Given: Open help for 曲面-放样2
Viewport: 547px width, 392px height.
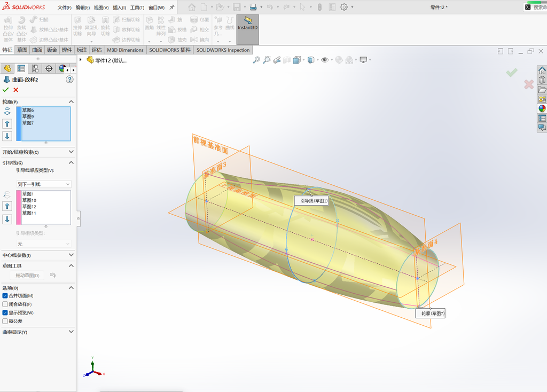Looking at the screenshot, I should coord(69,80).
